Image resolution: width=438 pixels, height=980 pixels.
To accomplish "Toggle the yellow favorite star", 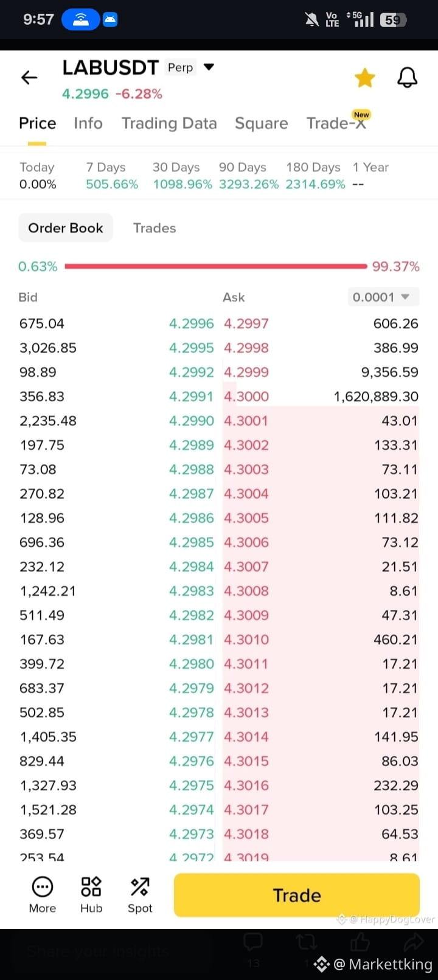I will [365, 78].
